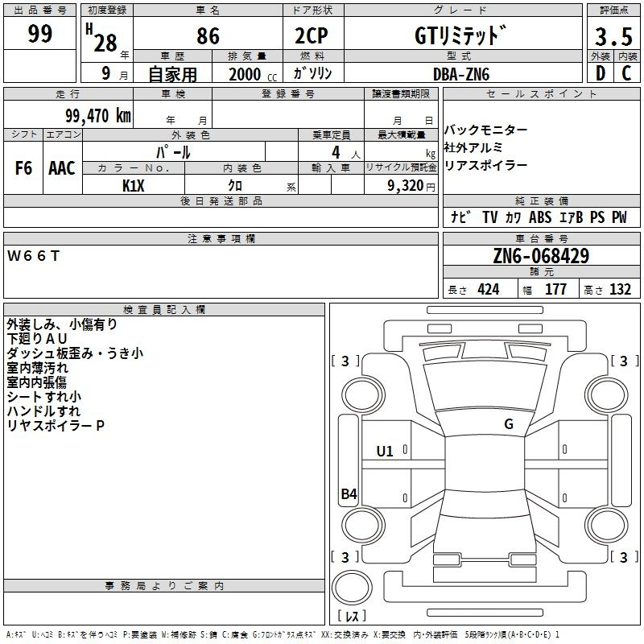The image size is (644, 644).
Task: Click the chassis number ZN6-068429
Action: (x=541, y=257)
